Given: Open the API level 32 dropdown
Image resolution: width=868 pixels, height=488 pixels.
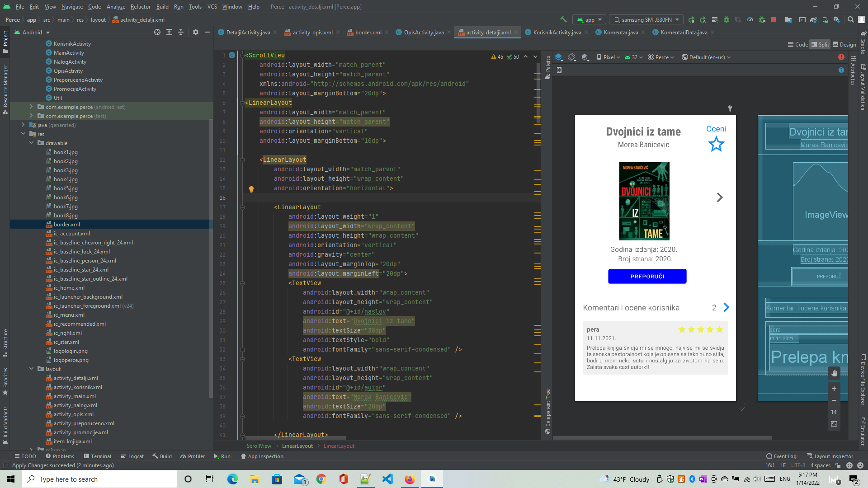Looking at the screenshot, I should point(634,57).
